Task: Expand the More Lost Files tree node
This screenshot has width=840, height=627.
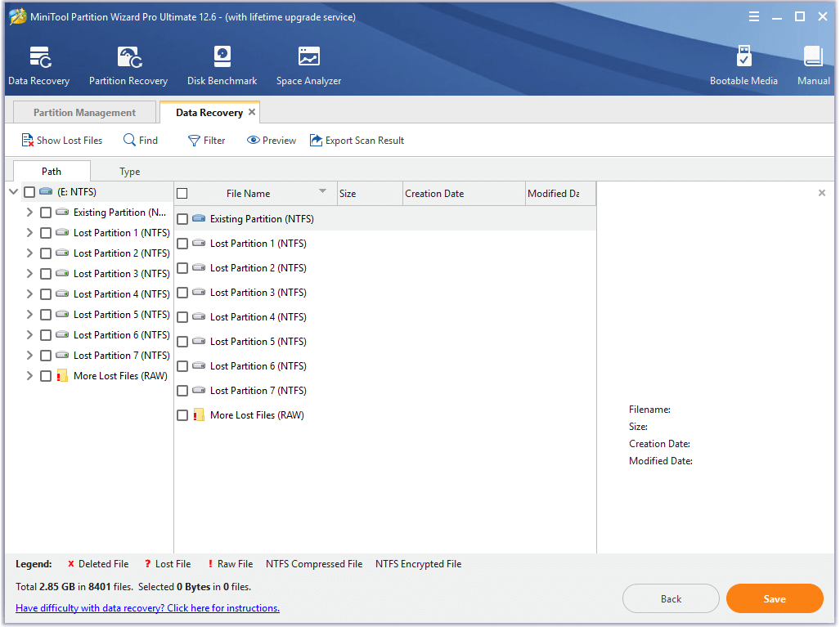Action: pos(29,376)
